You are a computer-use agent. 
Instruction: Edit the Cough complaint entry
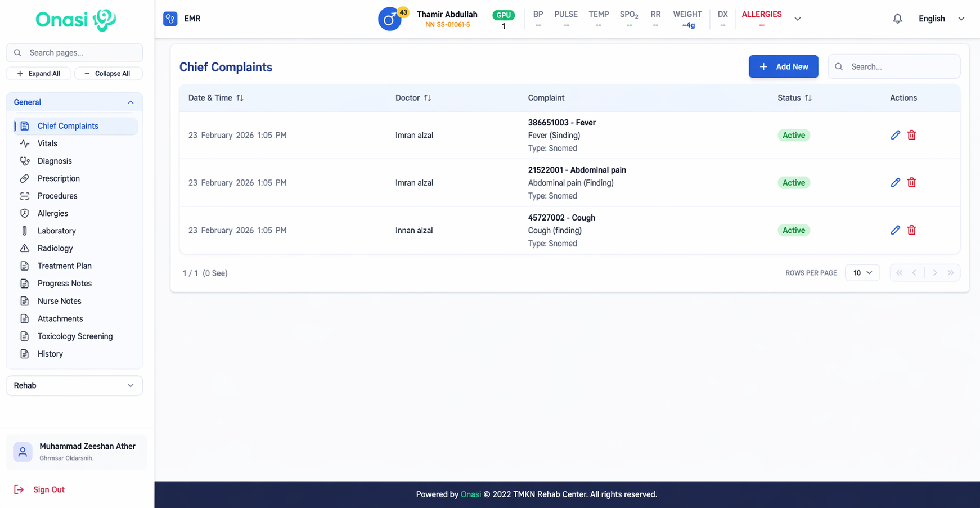point(895,230)
